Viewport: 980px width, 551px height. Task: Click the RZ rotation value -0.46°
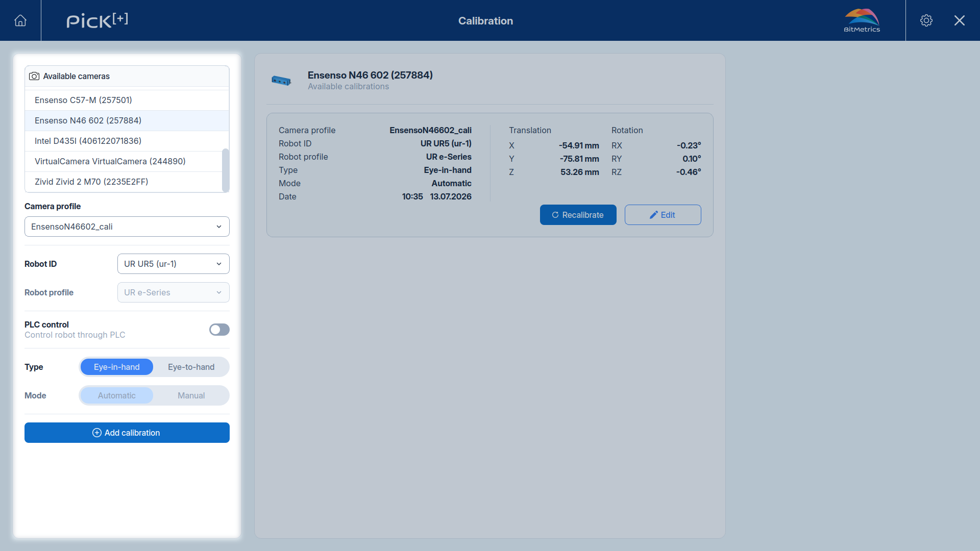coord(689,172)
